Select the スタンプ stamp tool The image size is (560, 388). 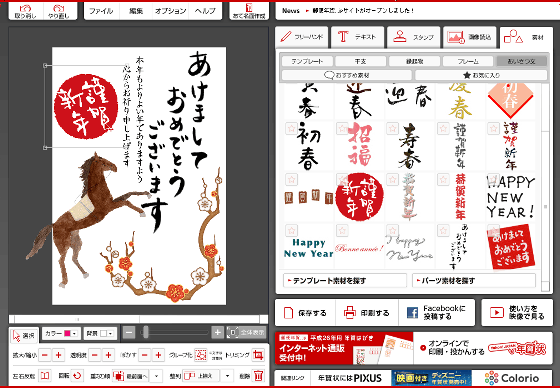tap(414, 37)
